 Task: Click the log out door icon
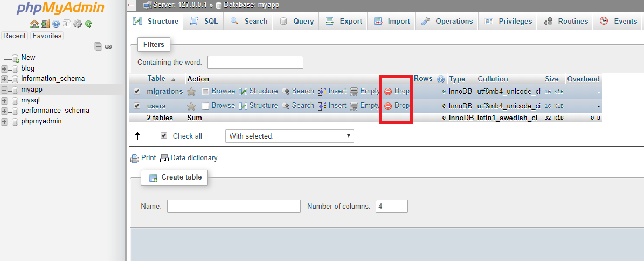pyautogui.click(x=46, y=24)
